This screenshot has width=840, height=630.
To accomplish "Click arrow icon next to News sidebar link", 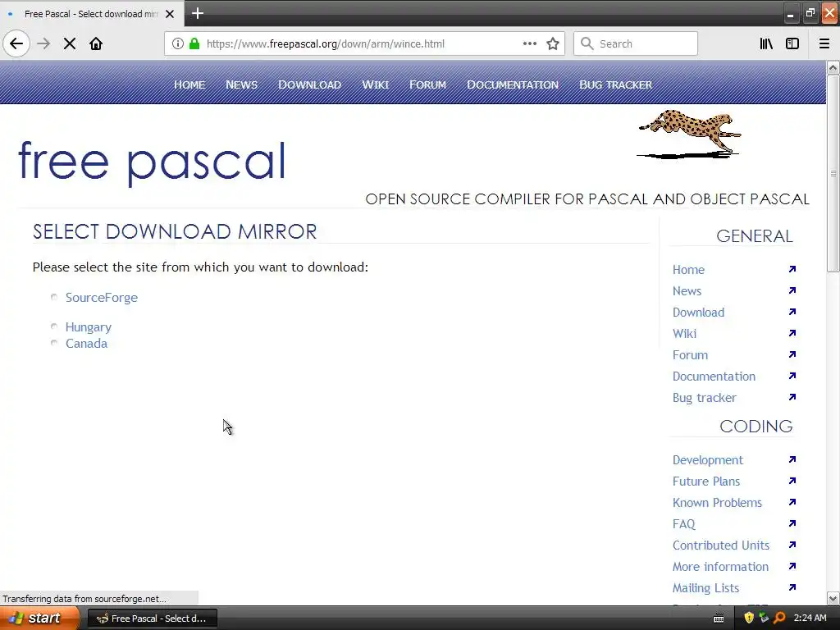I will pos(792,290).
